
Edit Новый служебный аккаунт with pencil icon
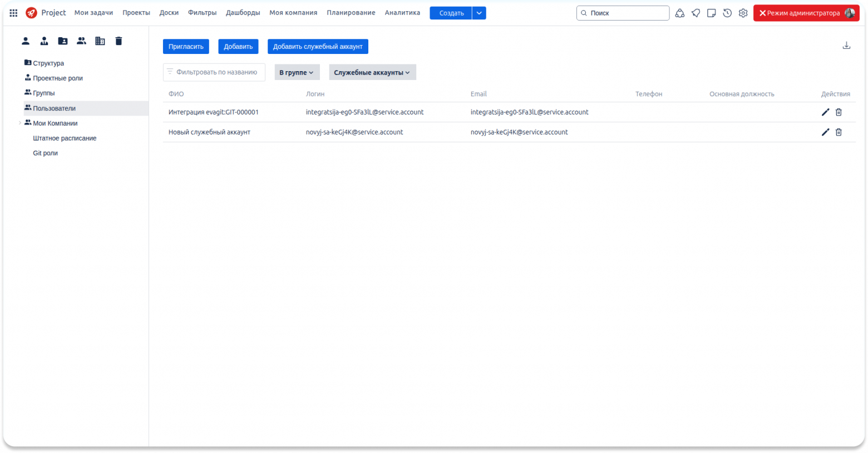(x=826, y=132)
